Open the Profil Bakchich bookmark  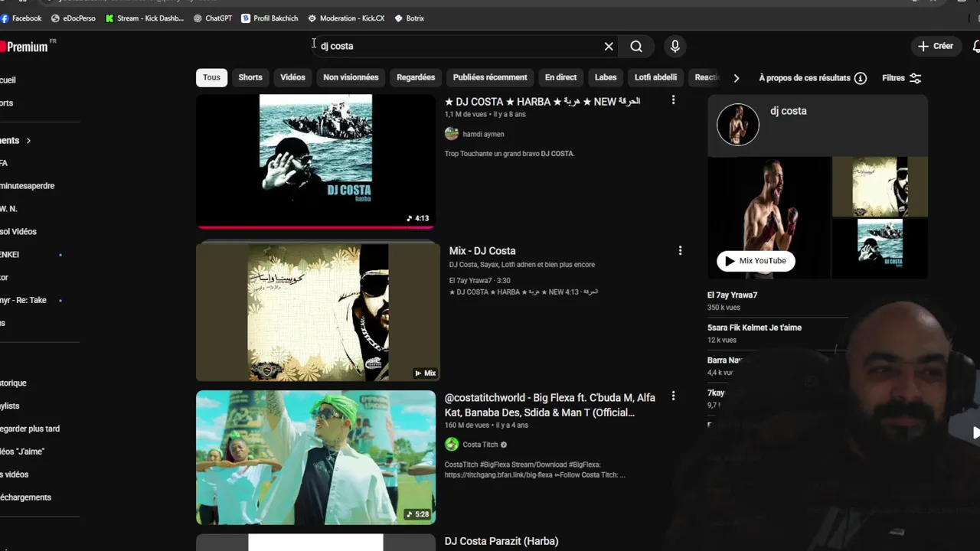click(x=269, y=18)
